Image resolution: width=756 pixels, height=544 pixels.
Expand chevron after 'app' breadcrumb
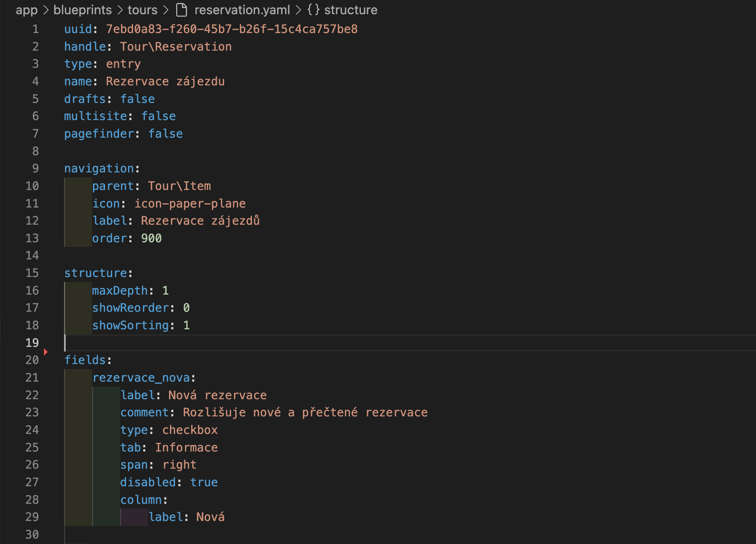tap(46, 10)
